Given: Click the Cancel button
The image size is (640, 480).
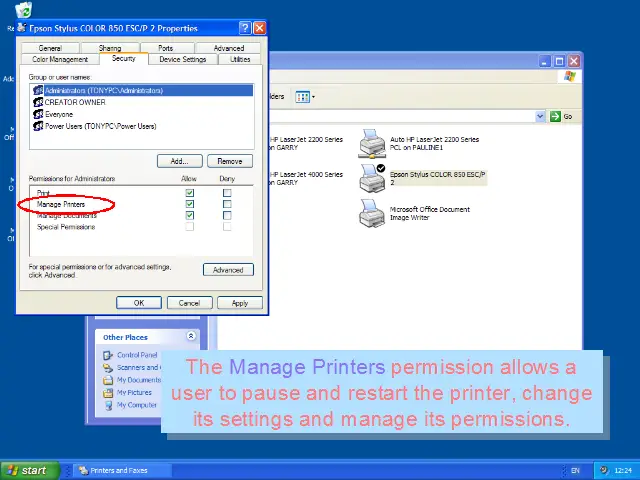Looking at the screenshot, I should 189,303.
